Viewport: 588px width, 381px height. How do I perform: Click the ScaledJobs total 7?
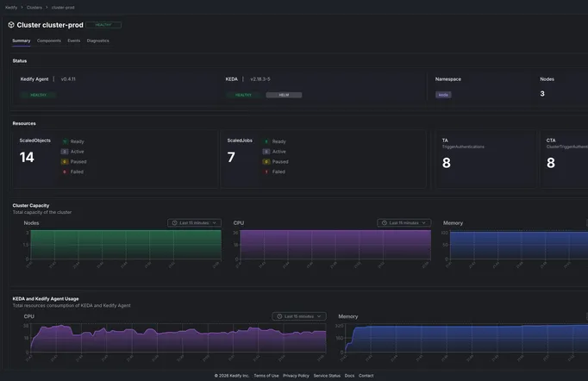pos(231,157)
